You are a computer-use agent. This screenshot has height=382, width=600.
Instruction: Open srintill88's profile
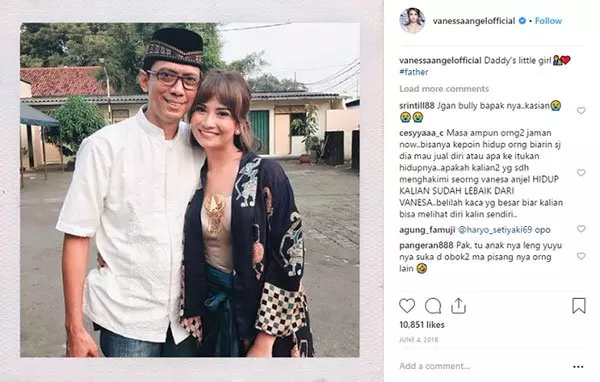[x=417, y=105]
